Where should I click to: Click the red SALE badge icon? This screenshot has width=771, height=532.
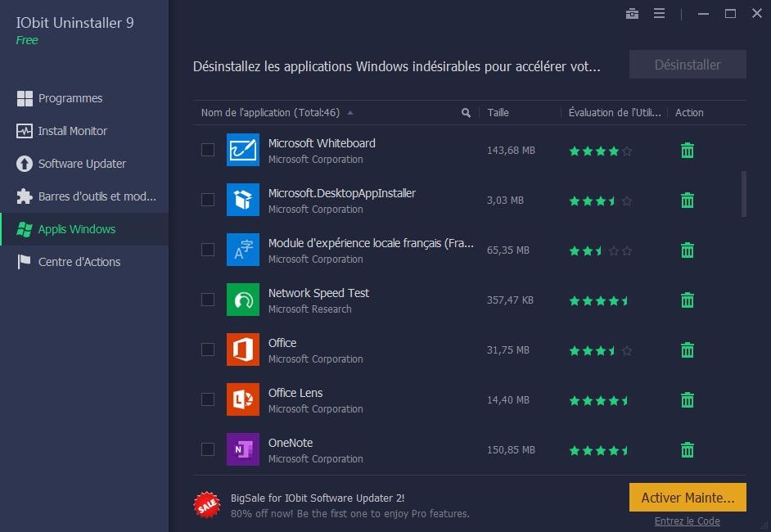click(207, 505)
